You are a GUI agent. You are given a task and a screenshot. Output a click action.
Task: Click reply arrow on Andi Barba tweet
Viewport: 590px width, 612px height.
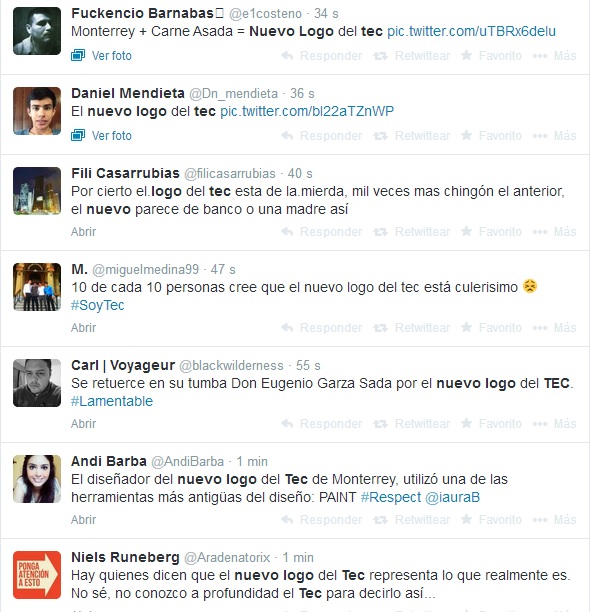287,519
